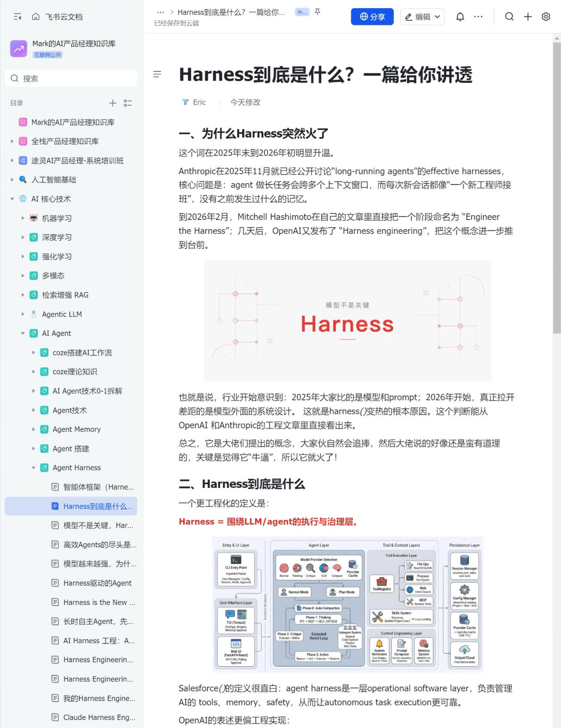Image resolution: width=561 pixels, height=728 pixels.
Task: Open the more options ellipsis next to the bell
Action: point(478,17)
